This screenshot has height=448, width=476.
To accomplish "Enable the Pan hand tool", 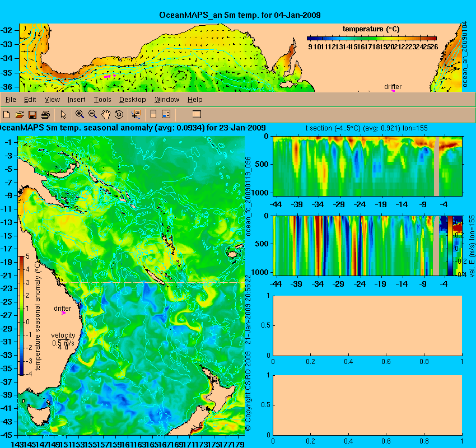I will click(x=106, y=114).
